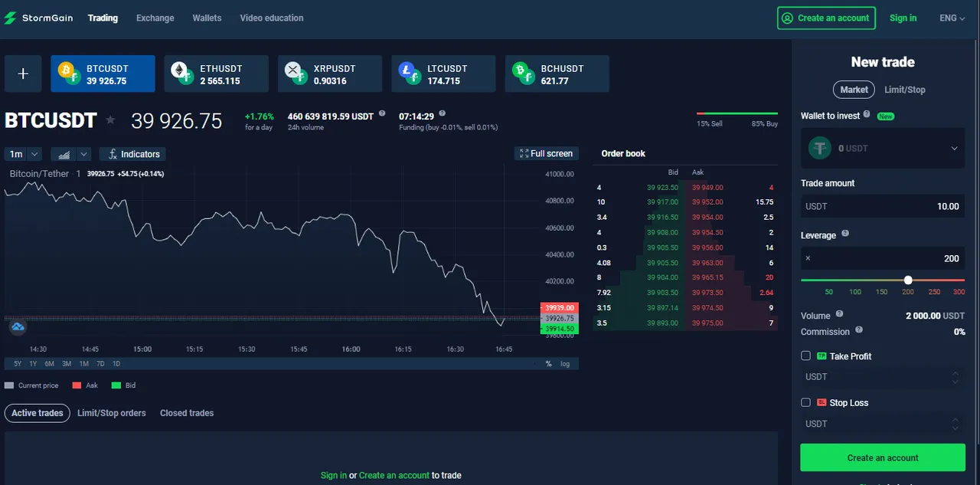Click the Sign in header link
The width and height of the screenshot is (980, 485).
point(903,18)
